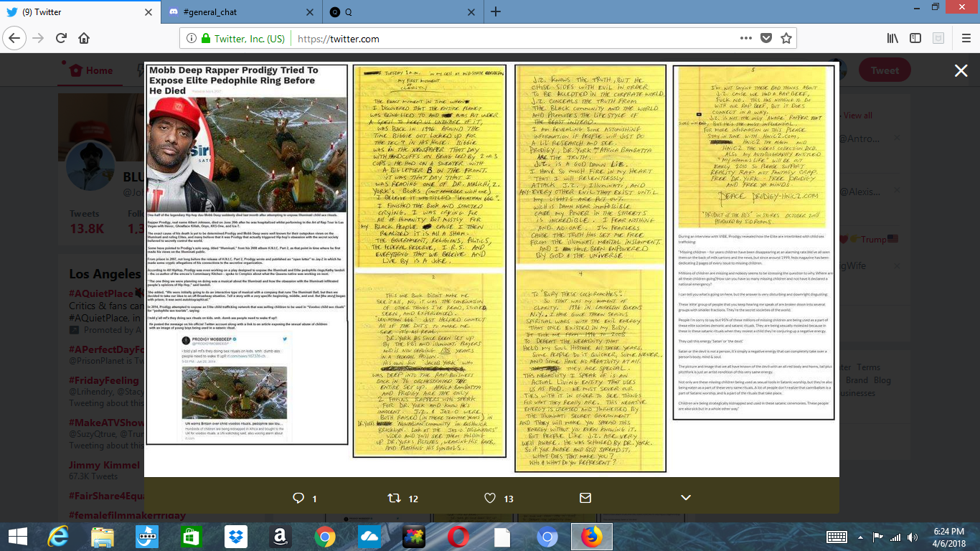
Task: Open a new browser tab
Action: [x=496, y=11]
